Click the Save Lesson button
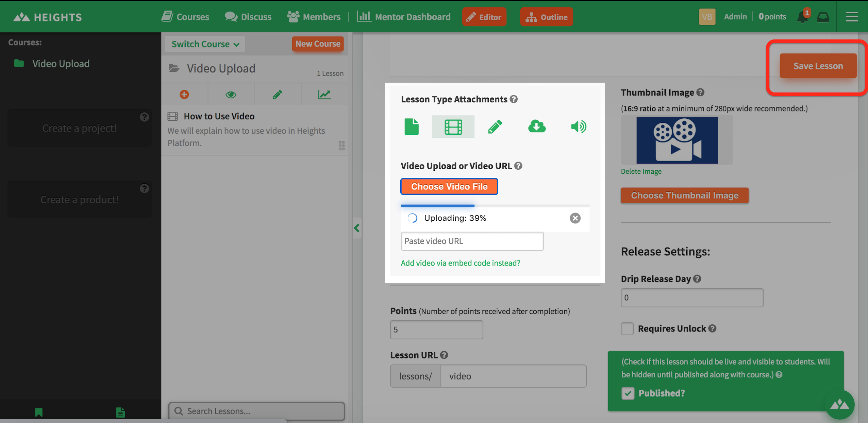868x423 pixels. click(x=818, y=66)
